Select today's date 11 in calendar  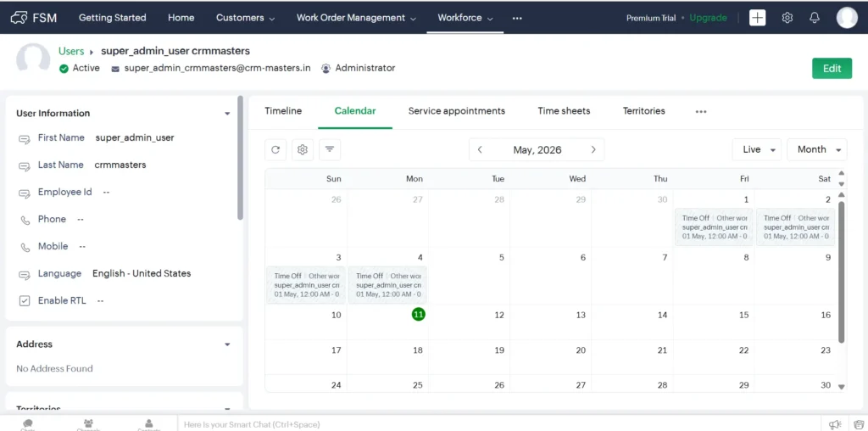[x=419, y=315]
